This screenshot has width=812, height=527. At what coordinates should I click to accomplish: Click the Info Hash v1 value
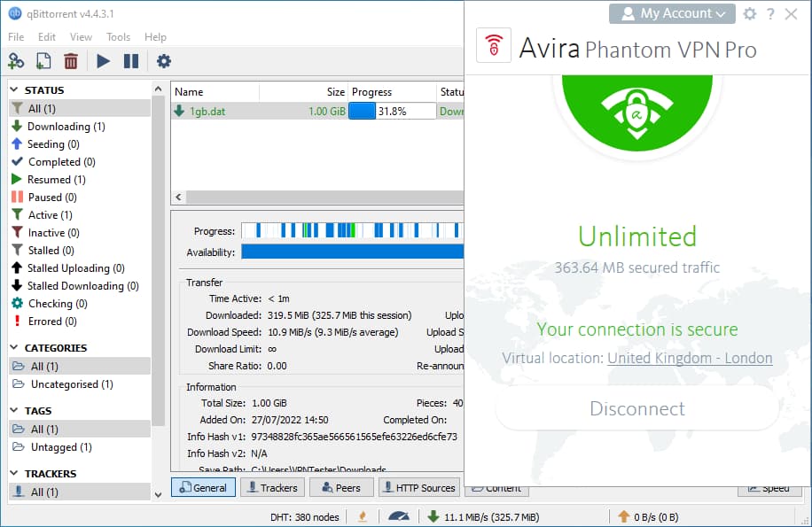click(355, 437)
